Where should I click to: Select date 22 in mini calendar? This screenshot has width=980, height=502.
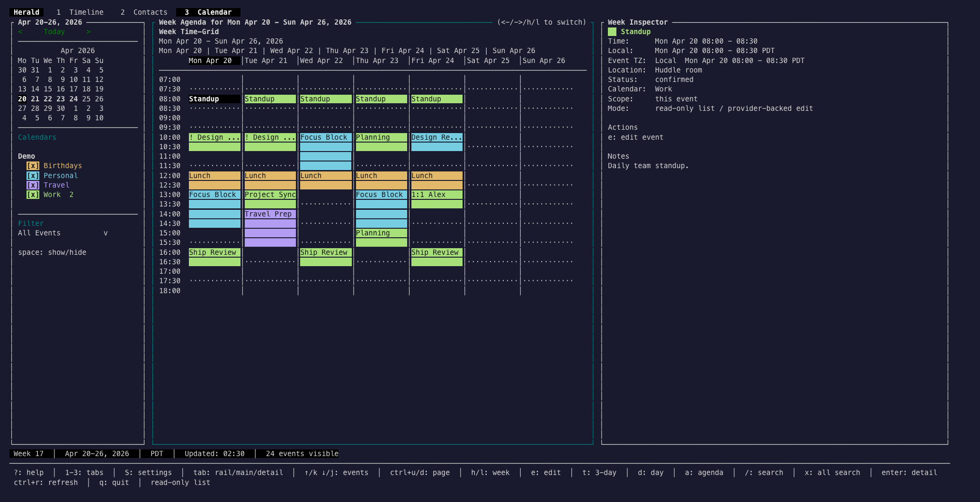48,99
